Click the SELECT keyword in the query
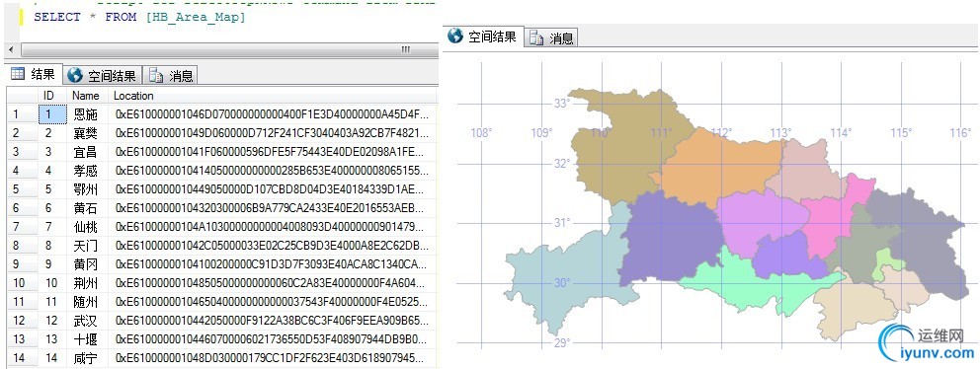980x369 pixels. [x=57, y=17]
